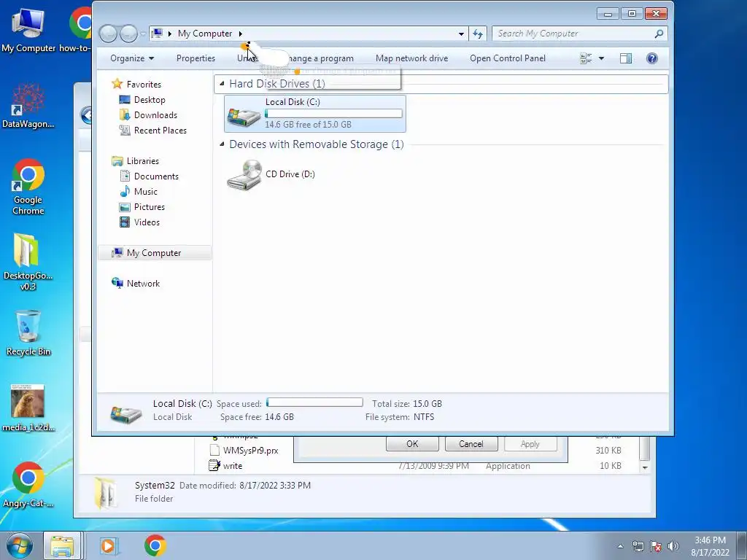The width and height of the screenshot is (747, 560).
Task: Click the background window scrollbar down arrow
Action: [645, 467]
